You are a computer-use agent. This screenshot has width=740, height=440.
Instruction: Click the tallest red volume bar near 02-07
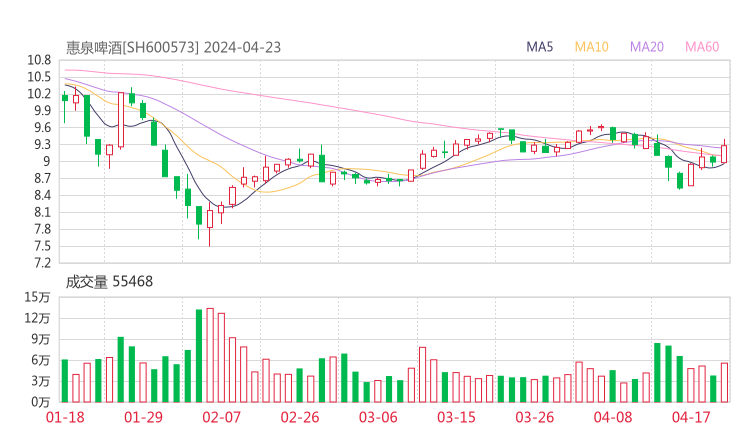210,355
